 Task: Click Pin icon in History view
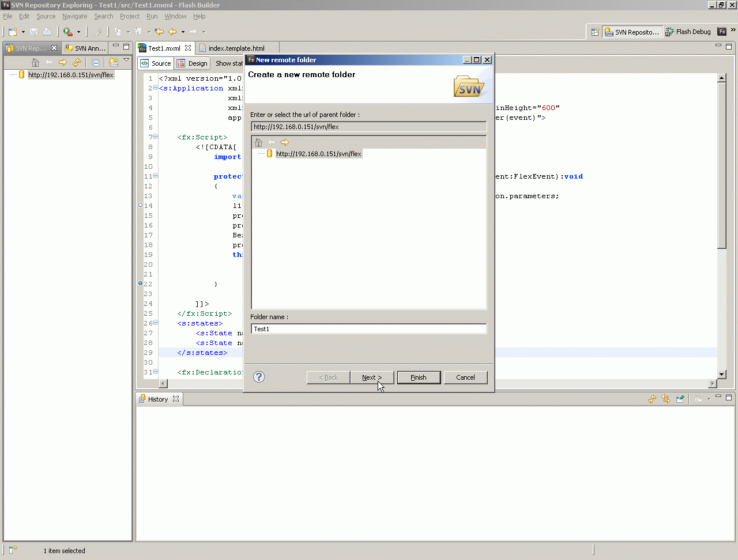(680, 399)
